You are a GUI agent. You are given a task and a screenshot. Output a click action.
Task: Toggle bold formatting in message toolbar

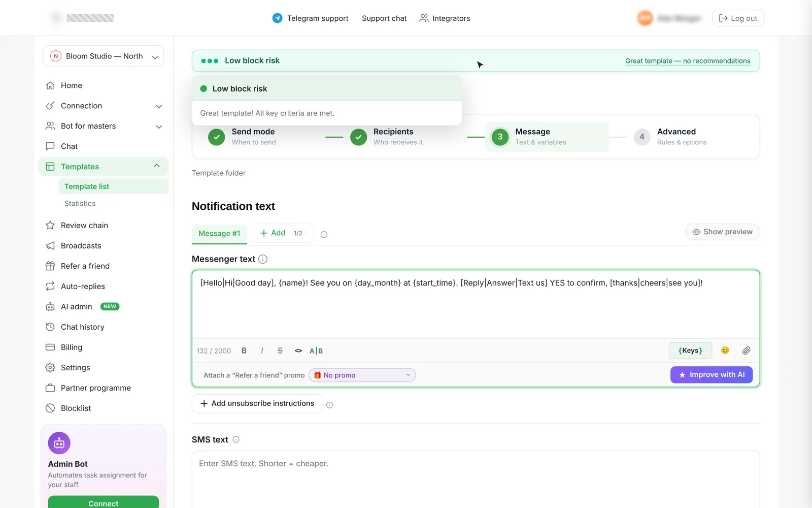coord(244,351)
